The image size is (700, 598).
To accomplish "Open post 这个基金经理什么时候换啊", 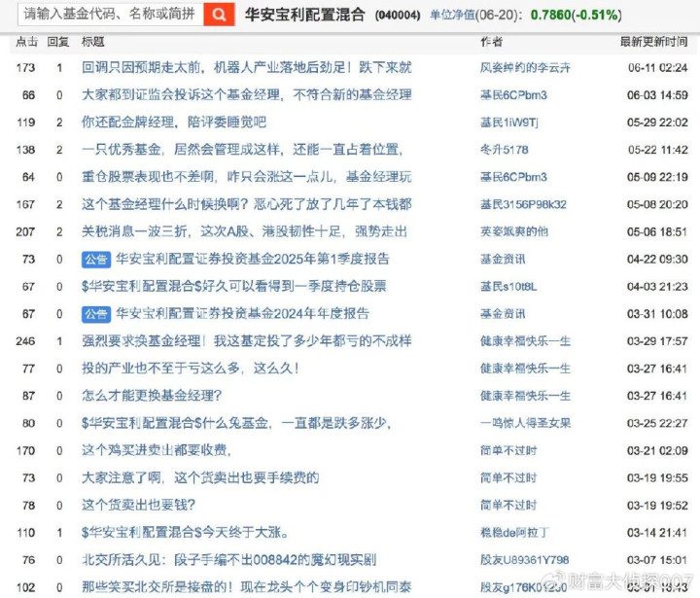I will pyautogui.click(x=246, y=204).
